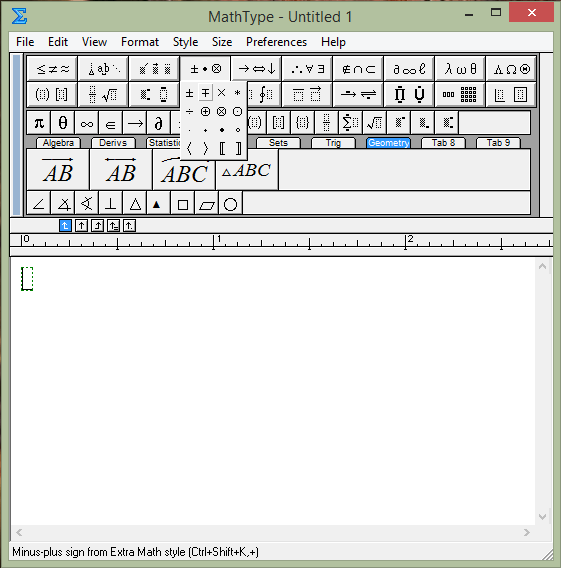Viewport: 561px width, 568px height.
Task: Insert the asterisk operator symbol
Action: (x=237, y=93)
